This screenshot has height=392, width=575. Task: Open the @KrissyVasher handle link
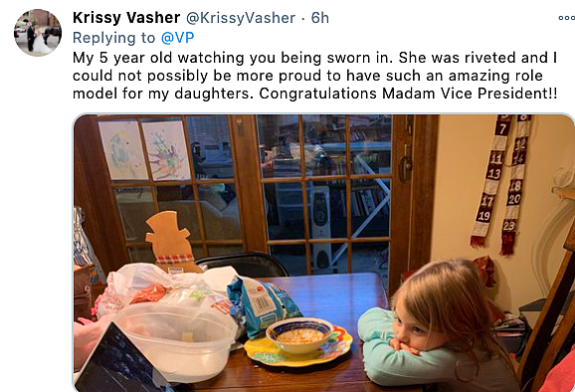[x=241, y=18]
